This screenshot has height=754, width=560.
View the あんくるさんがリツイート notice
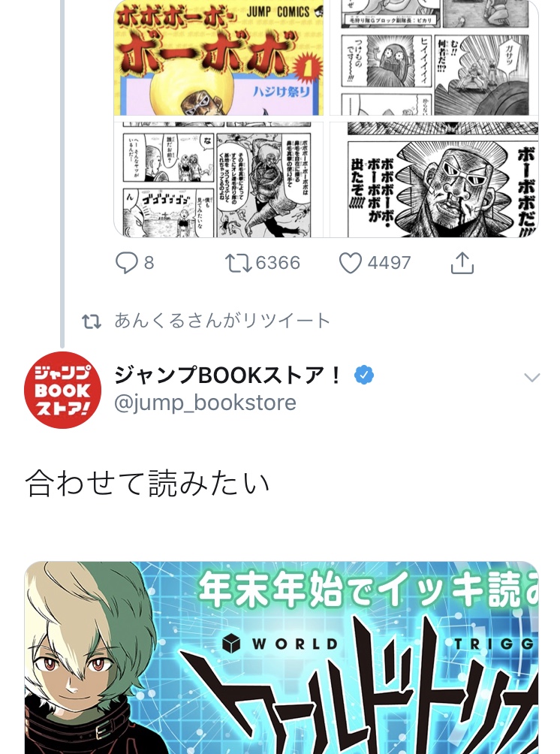(222, 321)
